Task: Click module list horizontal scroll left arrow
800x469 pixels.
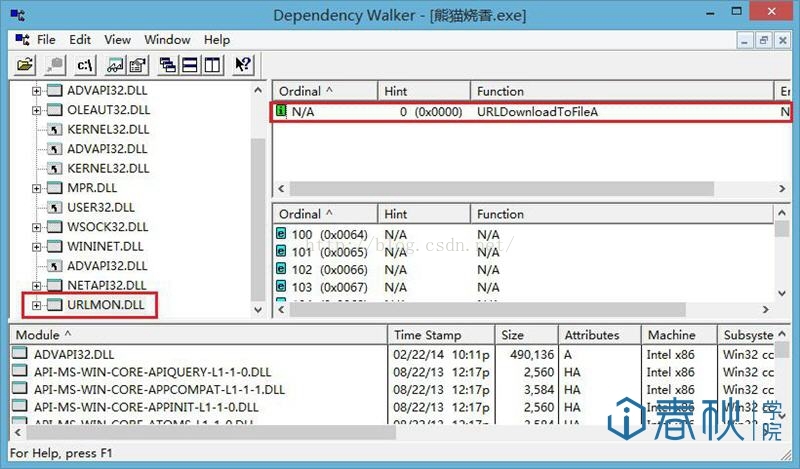Action: 18,433
